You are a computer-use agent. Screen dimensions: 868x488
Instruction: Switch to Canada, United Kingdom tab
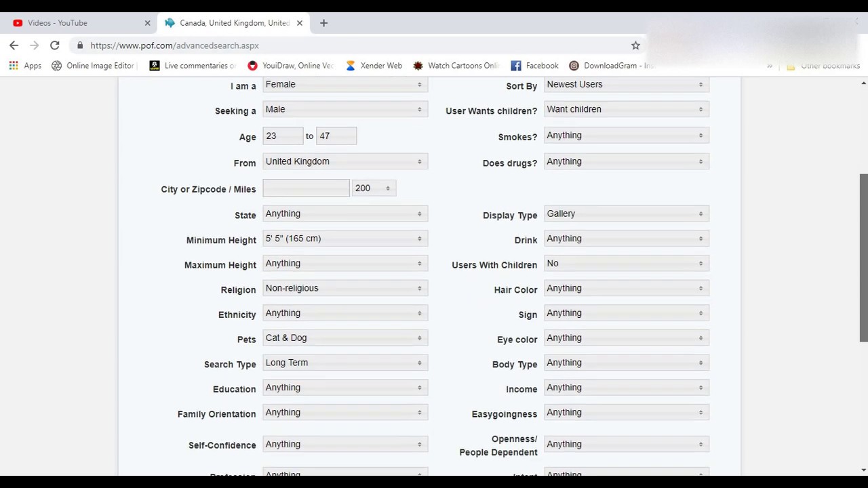(x=233, y=23)
